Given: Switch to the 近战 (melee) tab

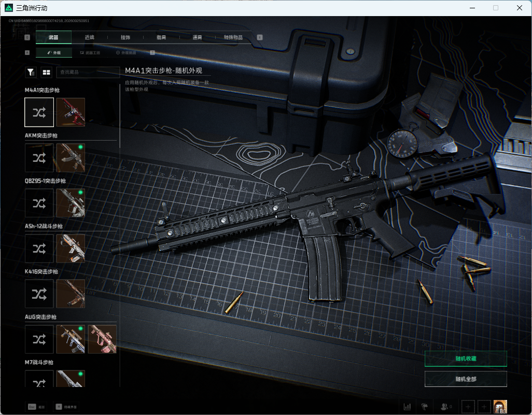Looking at the screenshot, I should [90, 37].
